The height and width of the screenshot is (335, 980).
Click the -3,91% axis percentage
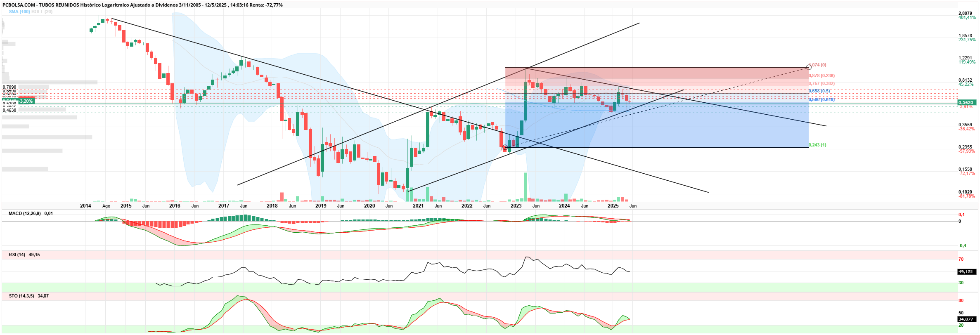(x=966, y=107)
